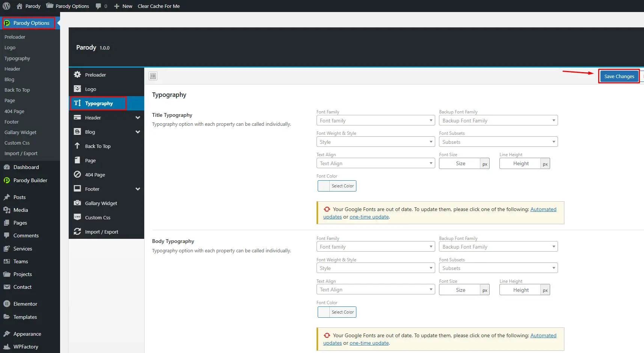Click the Preloader gear icon in options panel
The image size is (644, 353).
click(x=77, y=74)
